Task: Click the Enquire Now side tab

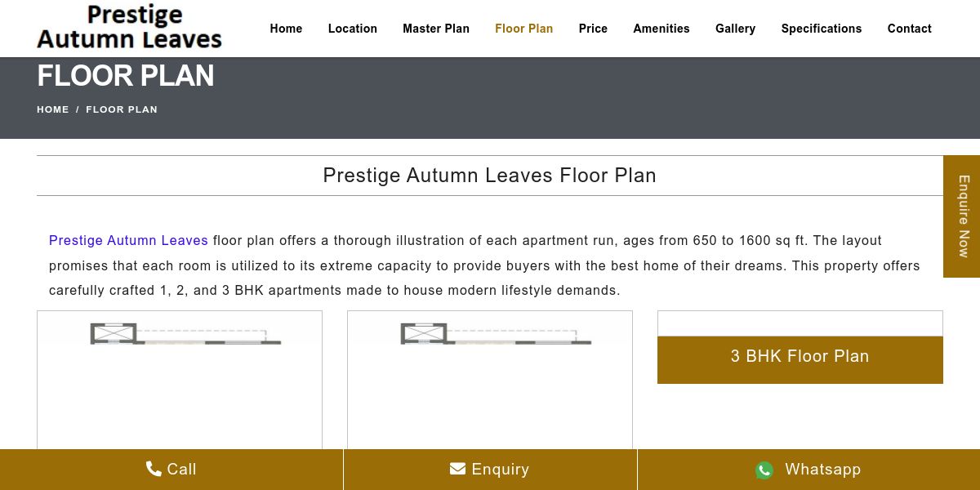Action: pyautogui.click(x=962, y=216)
